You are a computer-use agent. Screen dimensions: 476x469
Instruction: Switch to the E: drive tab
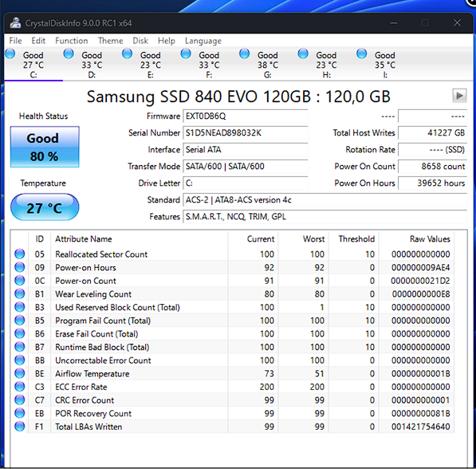click(x=151, y=64)
